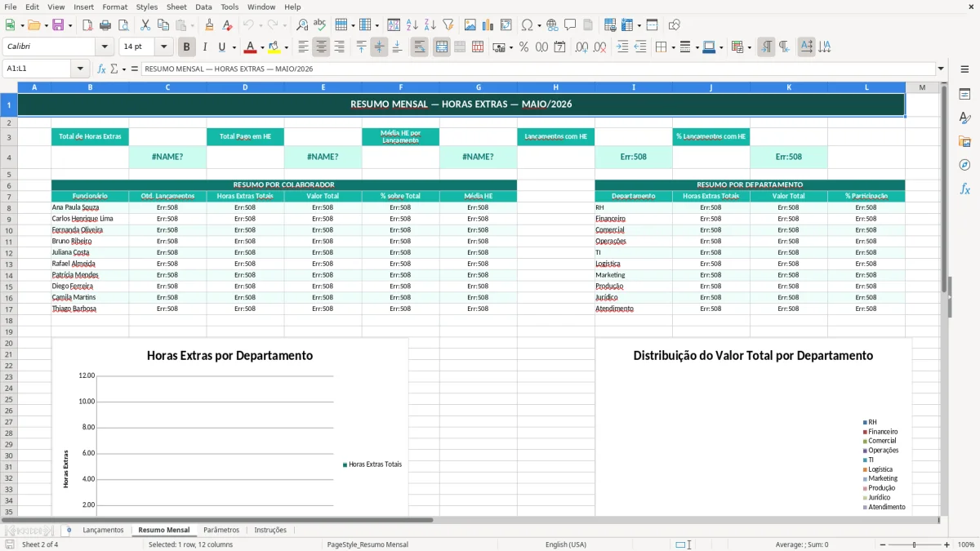Open the Font Name dropdown

point(104,47)
